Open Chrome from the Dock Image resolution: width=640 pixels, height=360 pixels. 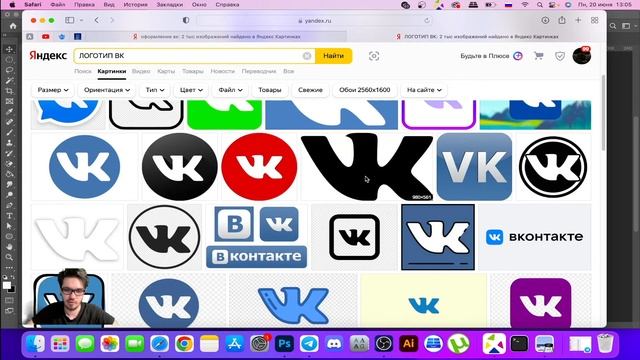click(x=184, y=344)
